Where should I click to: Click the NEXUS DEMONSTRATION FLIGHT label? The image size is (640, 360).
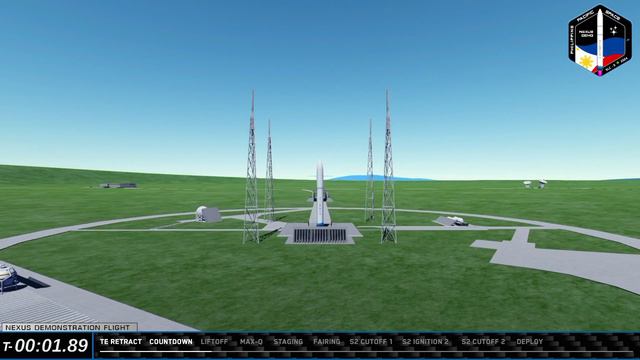point(68,327)
